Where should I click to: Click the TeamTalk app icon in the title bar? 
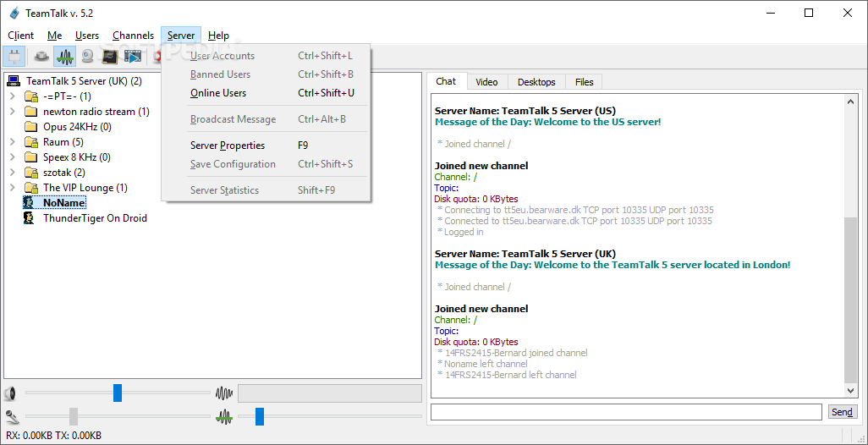point(14,13)
